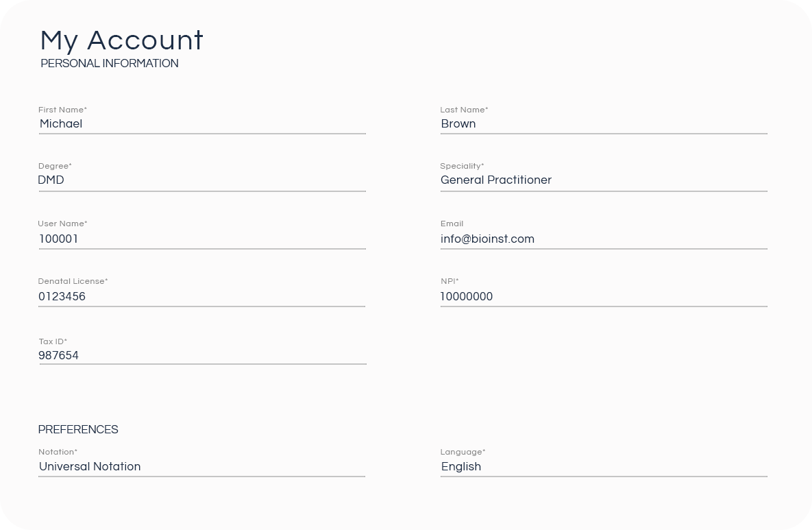Open the Degree field showing DMD

click(x=201, y=180)
